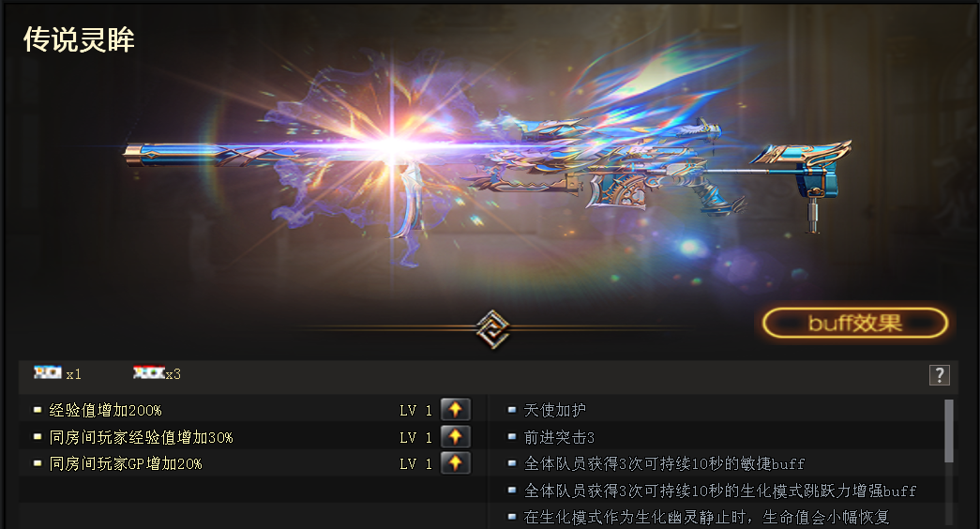Screen dimensions: 980x529
Task: Click the 生化模式跳跃力增强buff entry
Action: pyautogui.click(x=720, y=491)
